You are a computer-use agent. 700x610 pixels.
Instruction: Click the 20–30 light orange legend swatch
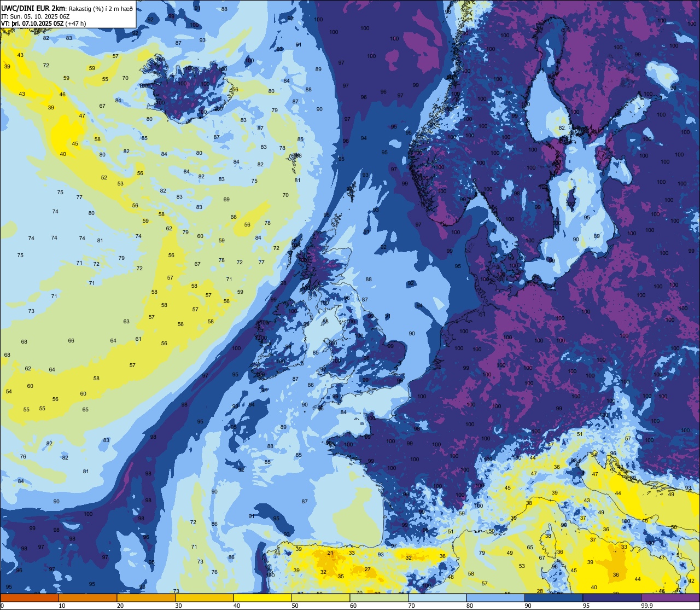tap(146, 597)
